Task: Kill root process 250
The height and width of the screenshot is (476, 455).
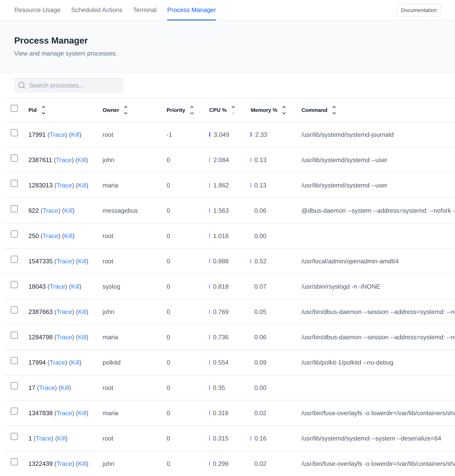Action: 68,236
